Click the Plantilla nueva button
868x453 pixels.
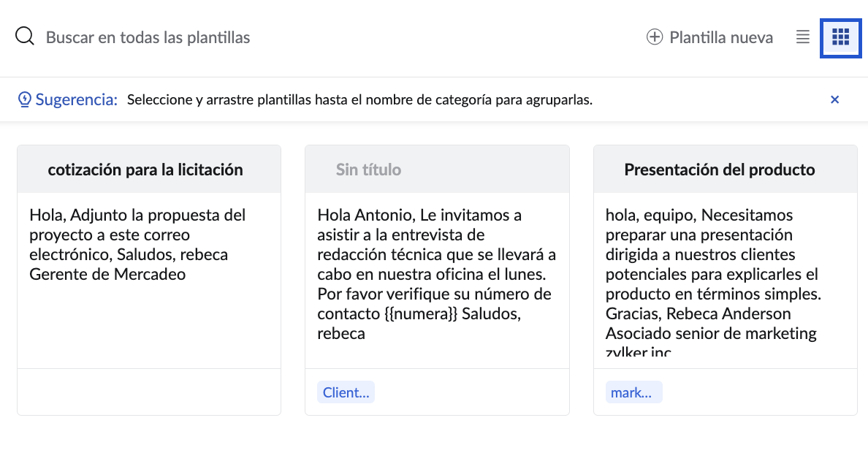tap(720, 37)
